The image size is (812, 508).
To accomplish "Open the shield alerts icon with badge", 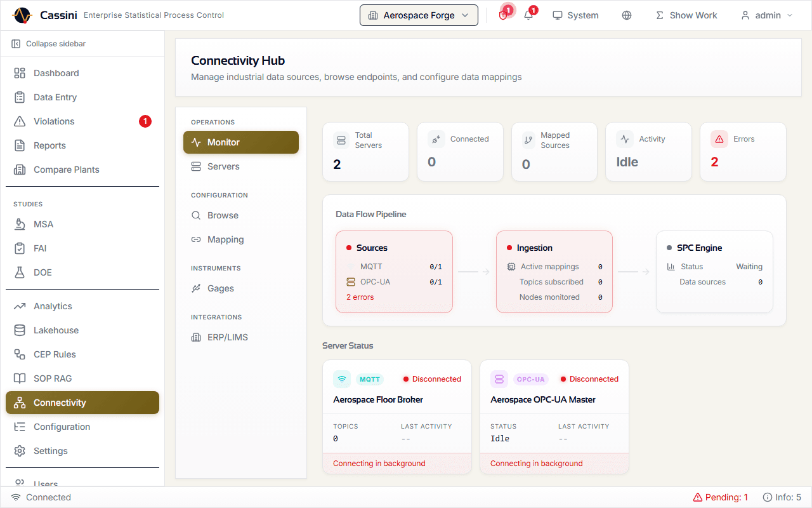I will click(x=503, y=15).
